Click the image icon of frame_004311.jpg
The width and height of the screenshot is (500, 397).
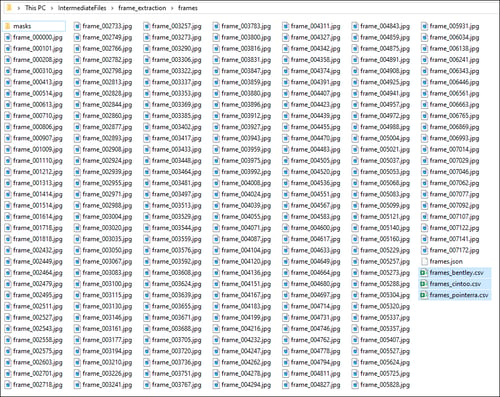(x=285, y=26)
